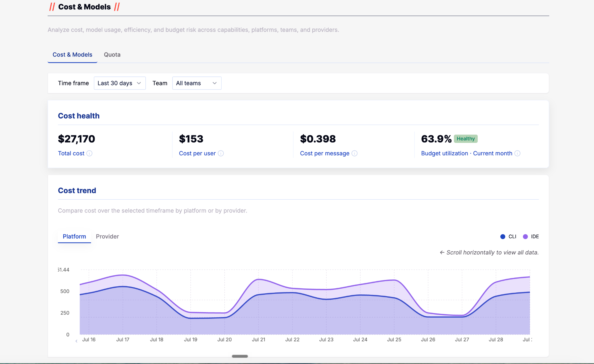Toggle the CLI series in legend
The height and width of the screenshot is (364, 594).
coord(508,236)
